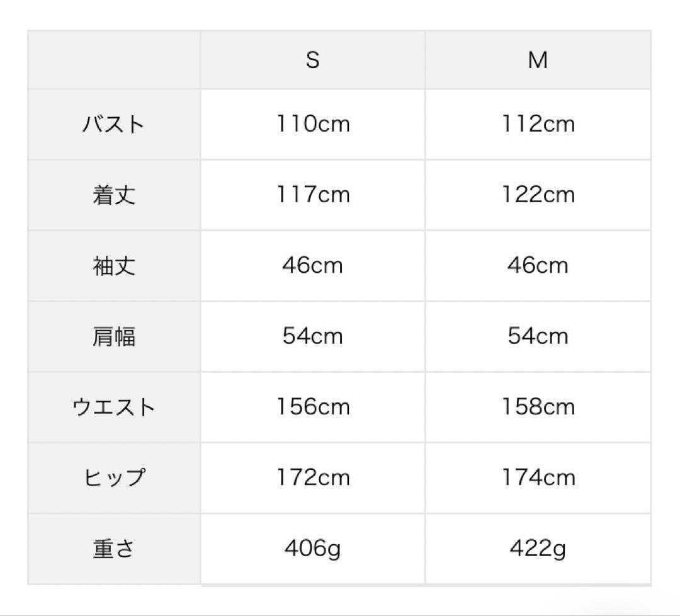Viewport: 680px width, 616px height.
Task: Click the 肩幅 row label
Action: [114, 336]
